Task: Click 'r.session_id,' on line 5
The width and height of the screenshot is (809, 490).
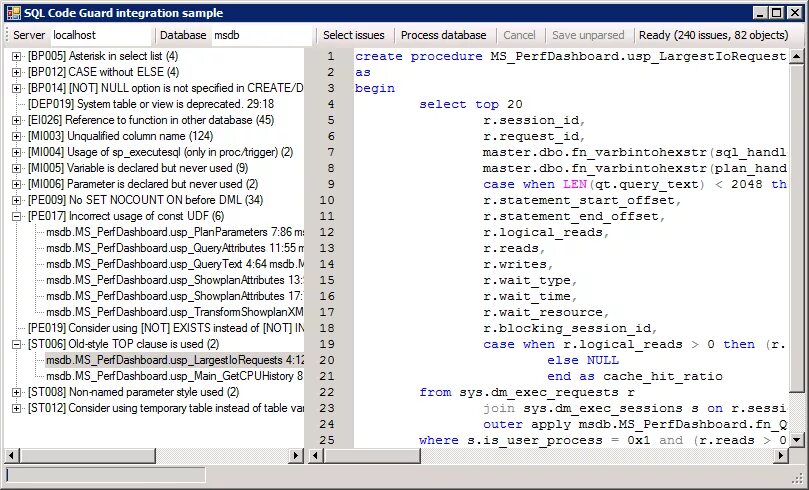Action: (534, 120)
